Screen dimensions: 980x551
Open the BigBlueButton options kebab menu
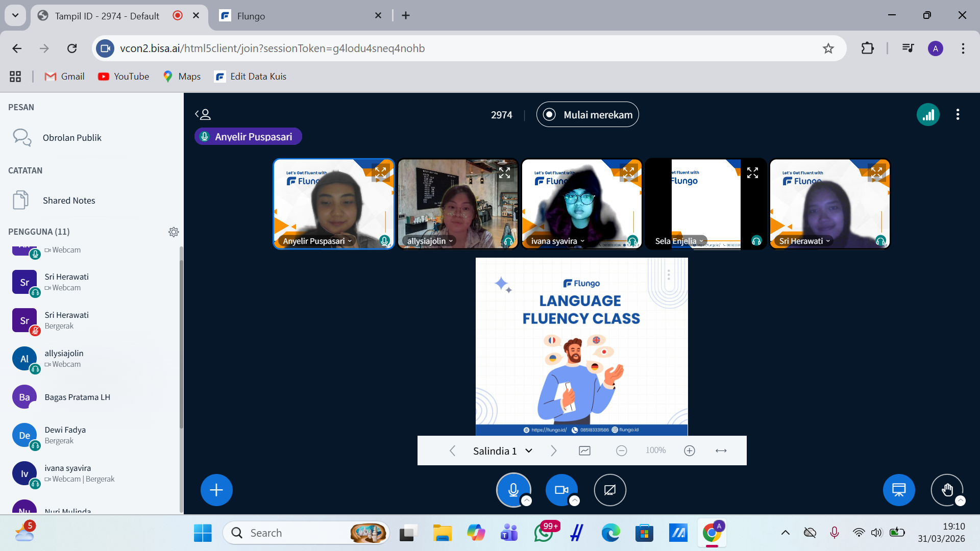958,114
